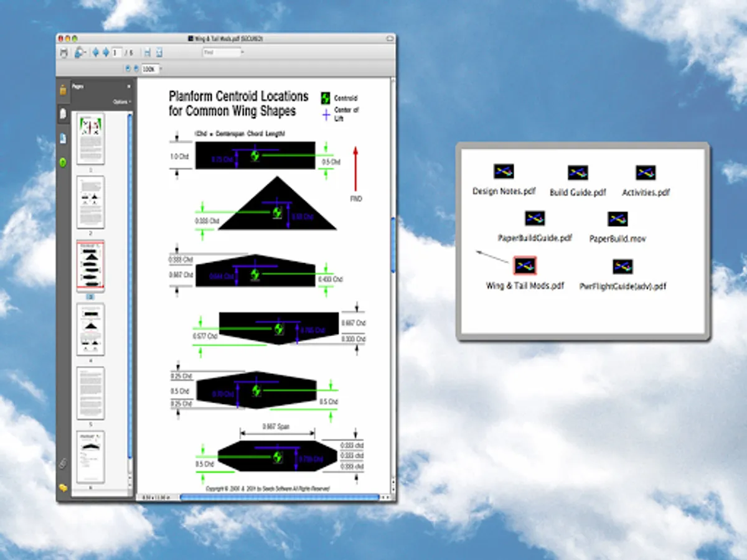This screenshot has width=747, height=560.
Task: Open Design Notes.pdf file icon
Action: click(x=504, y=172)
